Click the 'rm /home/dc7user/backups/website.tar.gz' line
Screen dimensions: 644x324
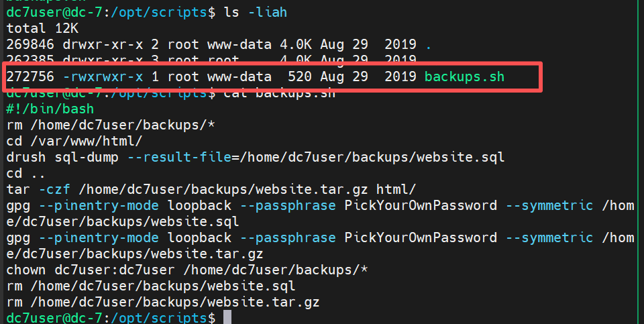click(x=163, y=303)
